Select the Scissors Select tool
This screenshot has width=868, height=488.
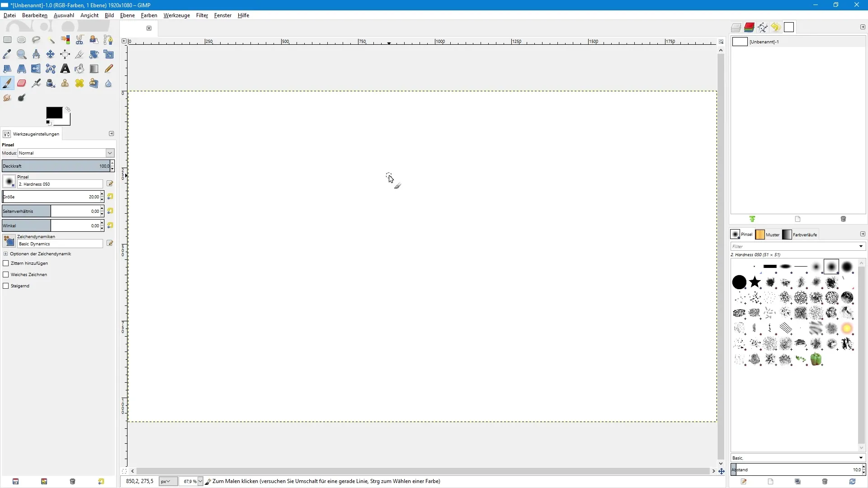[x=80, y=40]
